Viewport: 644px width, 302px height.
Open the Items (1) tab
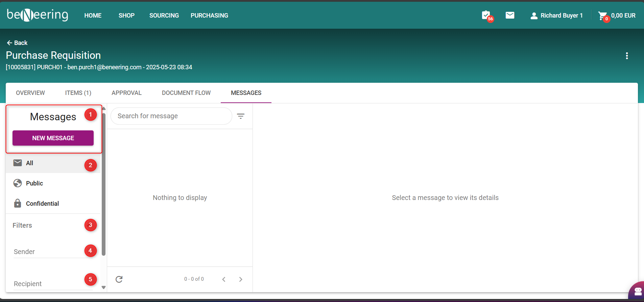[x=78, y=93]
